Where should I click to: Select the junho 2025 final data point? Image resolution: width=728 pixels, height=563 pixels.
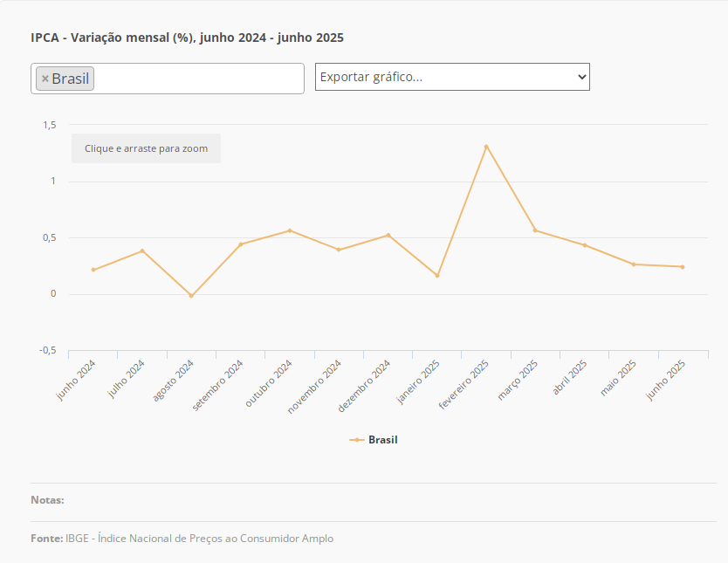coord(683,267)
